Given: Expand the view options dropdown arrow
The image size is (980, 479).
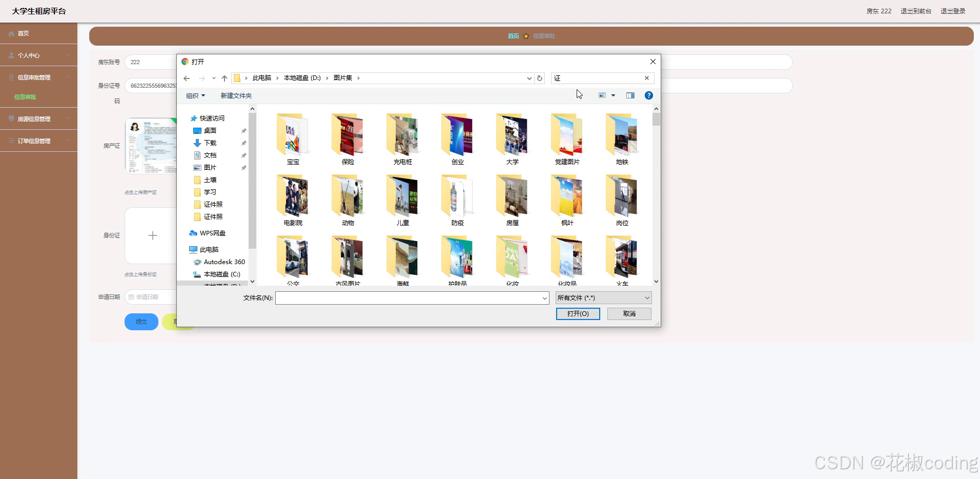Looking at the screenshot, I should (613, 95).
